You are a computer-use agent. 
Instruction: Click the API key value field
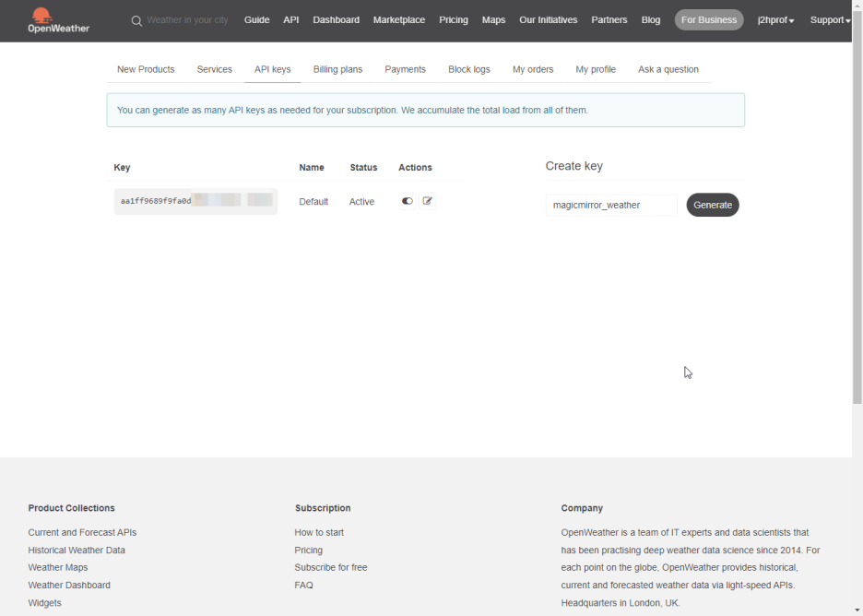(196, 201)
